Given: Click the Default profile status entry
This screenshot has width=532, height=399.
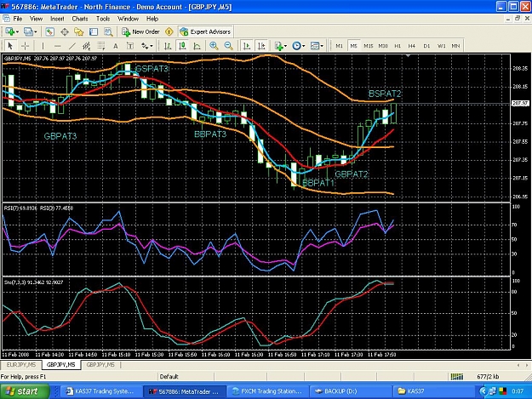Looking at the screenshot, I should point(169,377).
